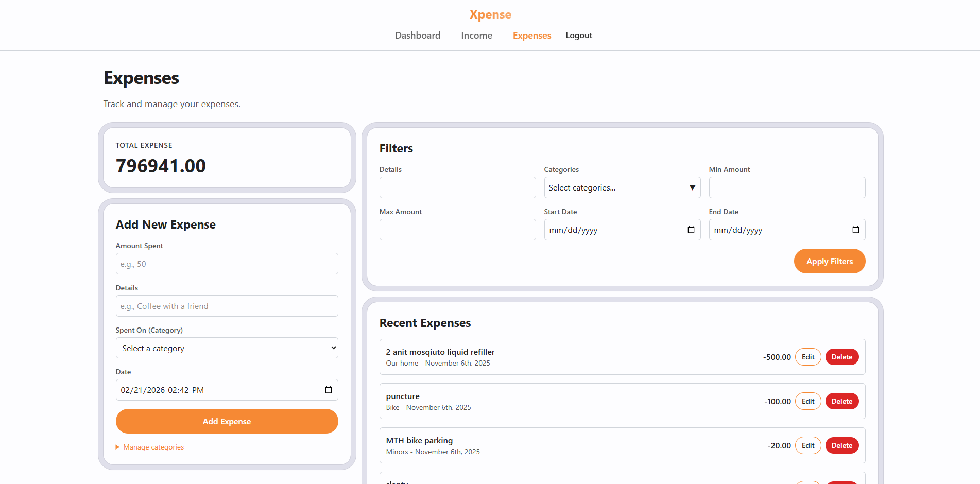Open the End Date calendar picker icon
980x484 pixels.
(x=855, y=230)
